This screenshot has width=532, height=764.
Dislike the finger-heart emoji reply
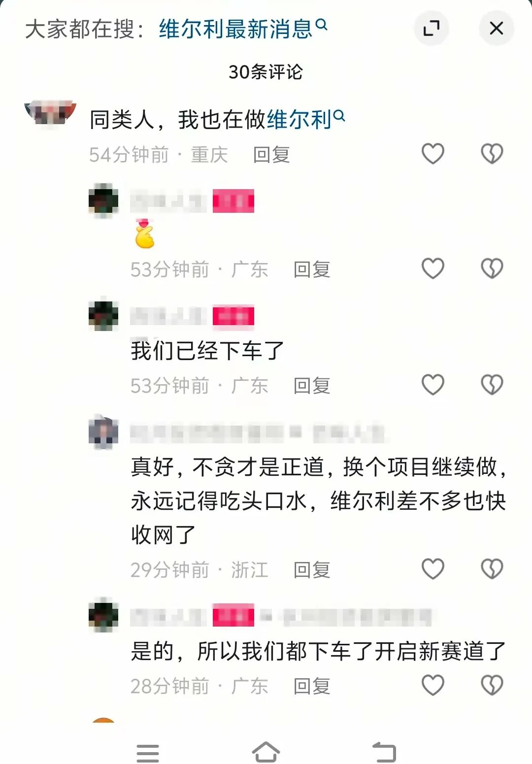coord(492,268)
